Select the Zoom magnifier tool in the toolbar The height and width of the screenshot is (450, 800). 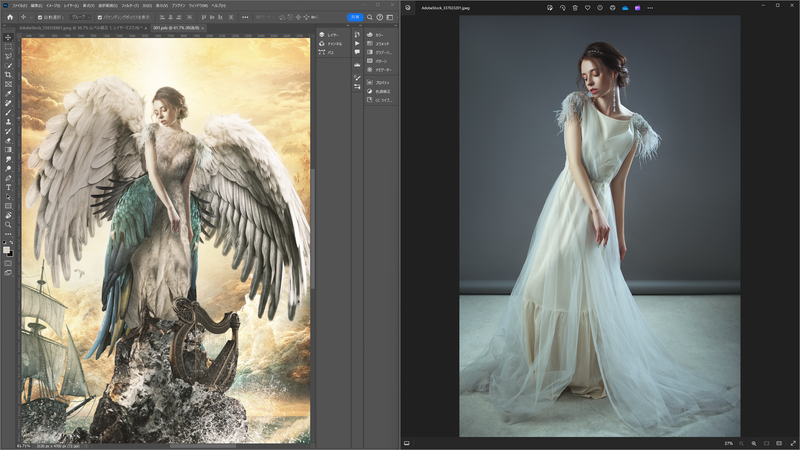(8, 224)
